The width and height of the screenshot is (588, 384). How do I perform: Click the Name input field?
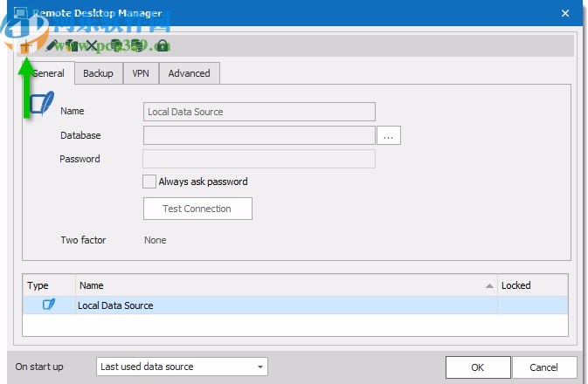pyautogui.click(x=259, y=112)
